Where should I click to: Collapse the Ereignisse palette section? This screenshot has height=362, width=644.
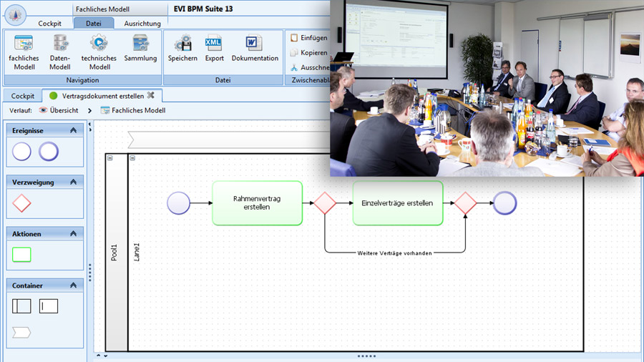tap(73, 131)
